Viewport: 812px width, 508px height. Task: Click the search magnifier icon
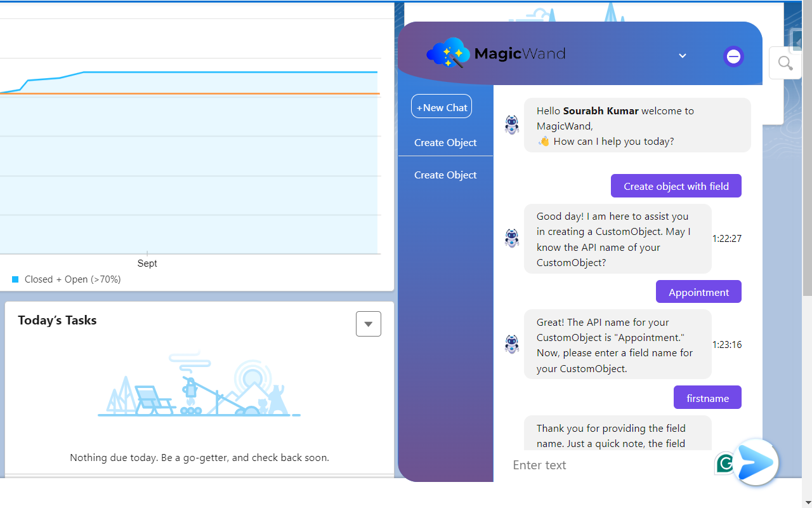(785, 63)
